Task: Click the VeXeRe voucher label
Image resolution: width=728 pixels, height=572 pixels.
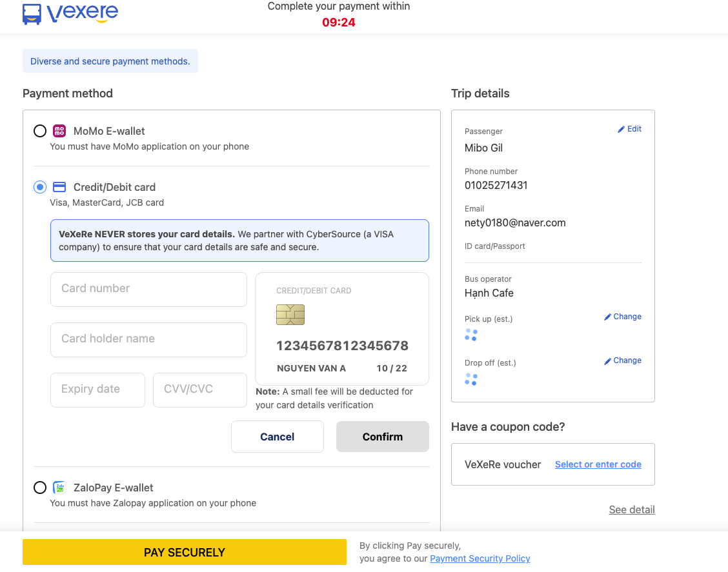Action: 503,464
